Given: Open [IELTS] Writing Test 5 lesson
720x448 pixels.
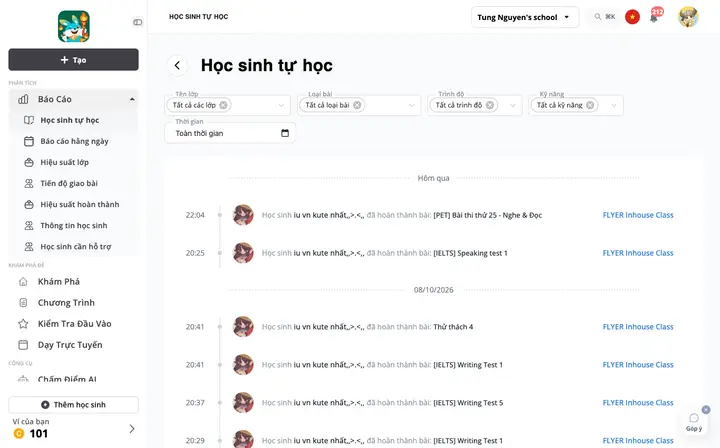Looking at the screenshot, I should tap(468, 403).
